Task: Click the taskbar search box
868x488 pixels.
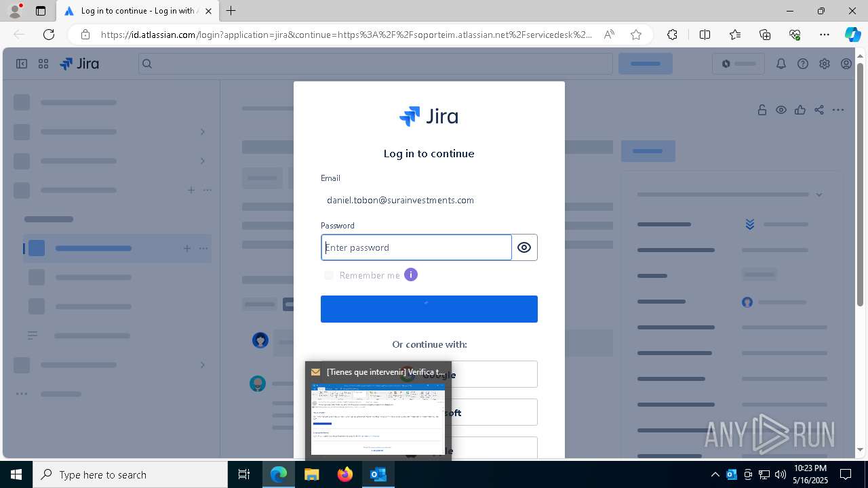Action: 130,474
